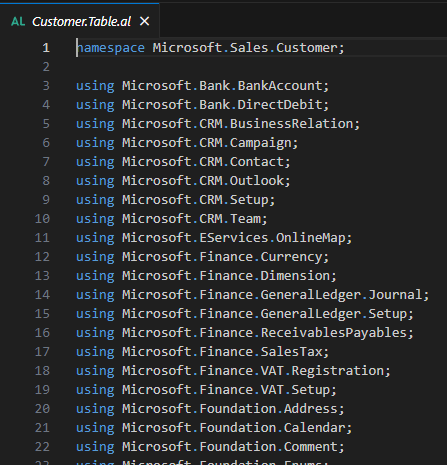Click Microsoft.Finance.Dimension text
This screenshot has height=465, width=447.
(x=226, y=276)
